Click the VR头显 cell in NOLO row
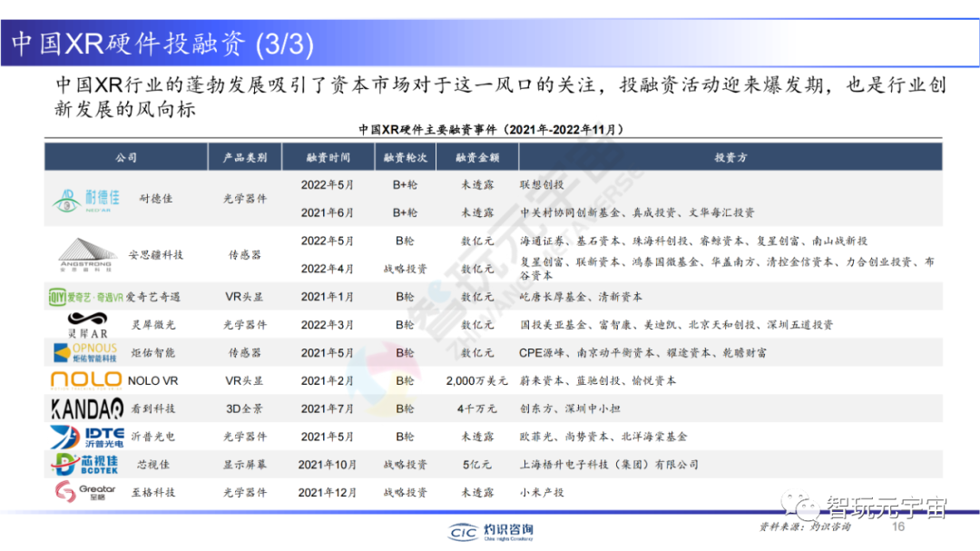Image resolution: width=980 pixels, height=551 pixels. point(244,380)
